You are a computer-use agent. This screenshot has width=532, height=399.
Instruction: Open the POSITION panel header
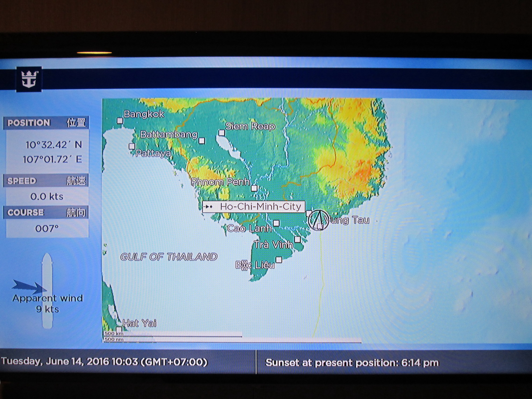pyautogui.click(x=46, y=123)
